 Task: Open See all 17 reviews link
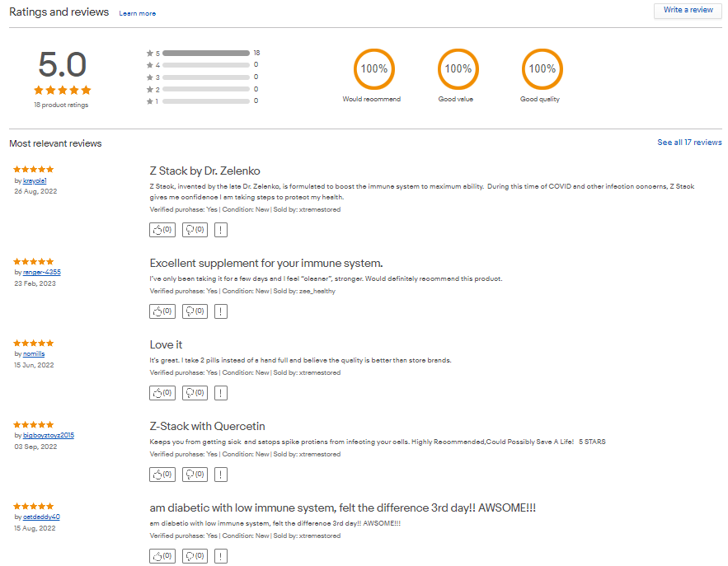tap(689, 143)
